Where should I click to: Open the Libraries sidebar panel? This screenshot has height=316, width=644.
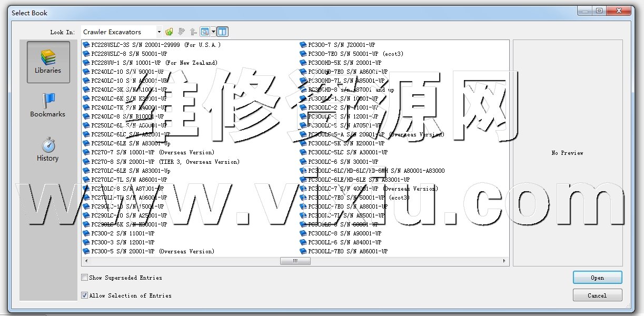[48, 62]
